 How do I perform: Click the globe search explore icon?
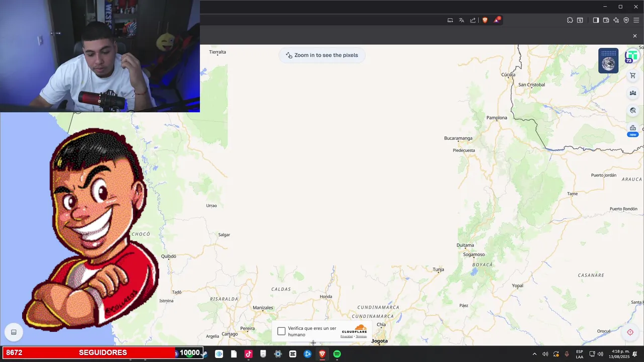click(633, 111)
